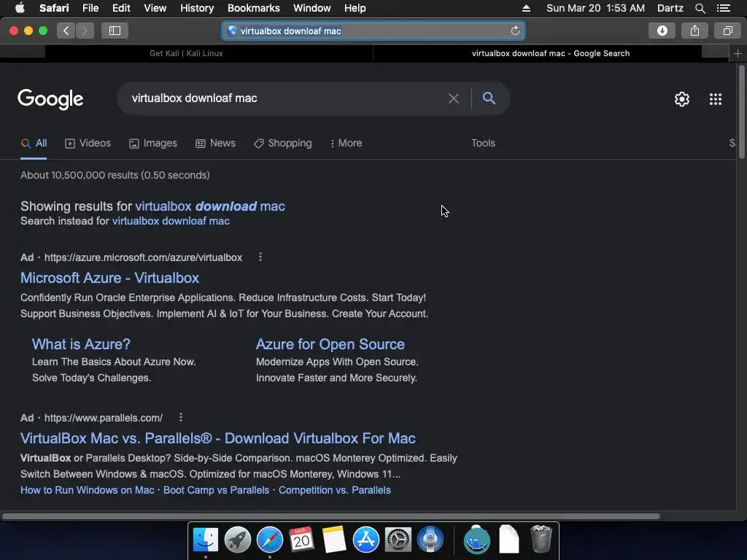Image resolution: width=747 pixels, height=560 pixels.
Task: Open Microsoft Azure - Virtualbox result
Action: point(110,278)
